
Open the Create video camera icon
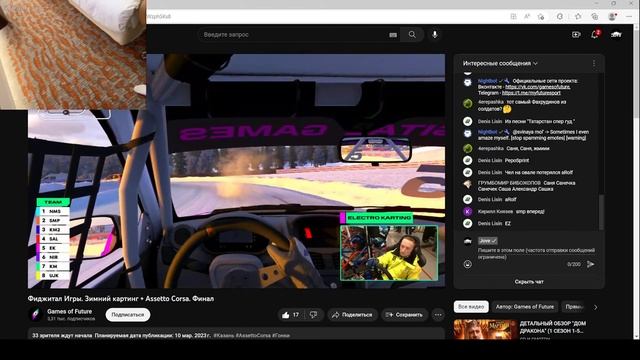click(x=576, y=35)
